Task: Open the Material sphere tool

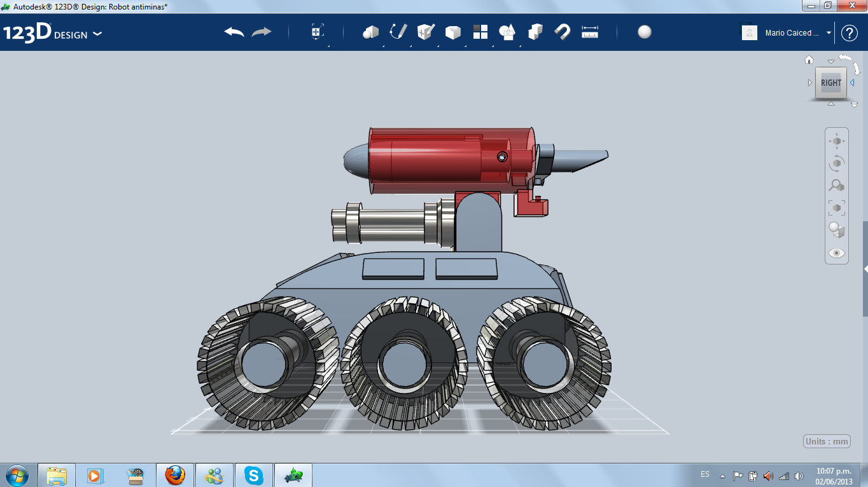Action: [x=645, y=32]
